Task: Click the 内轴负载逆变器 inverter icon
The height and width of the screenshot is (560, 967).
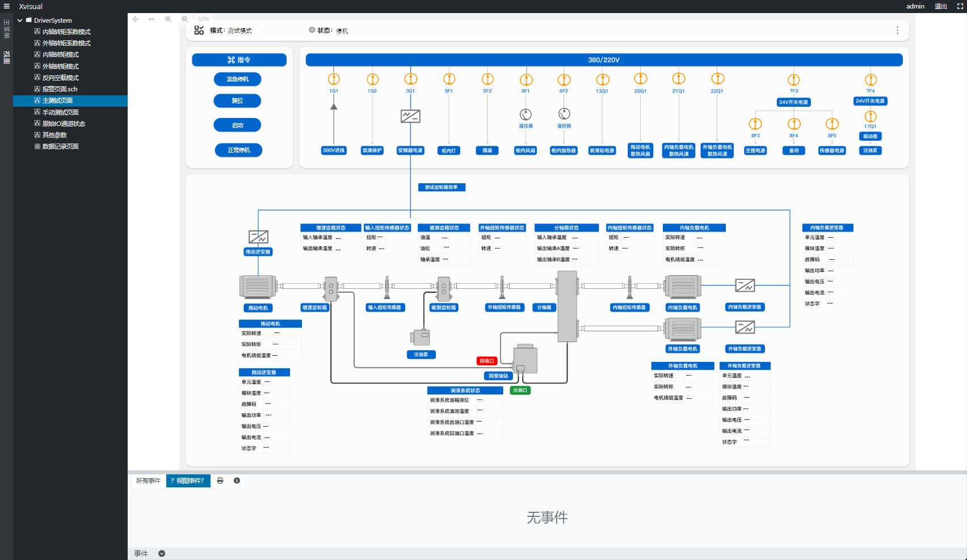Action: [745, 285]
